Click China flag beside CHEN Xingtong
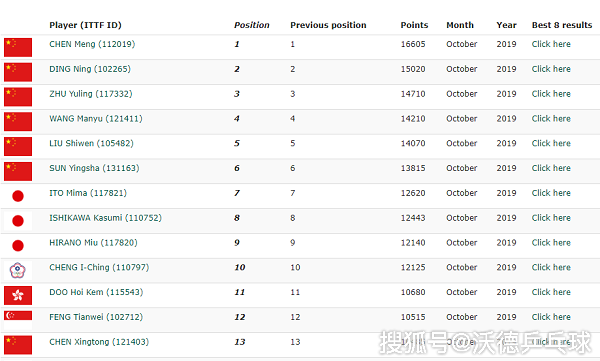Screen dimensions: 600x361 pyautogui.click(x=18, y=345)
